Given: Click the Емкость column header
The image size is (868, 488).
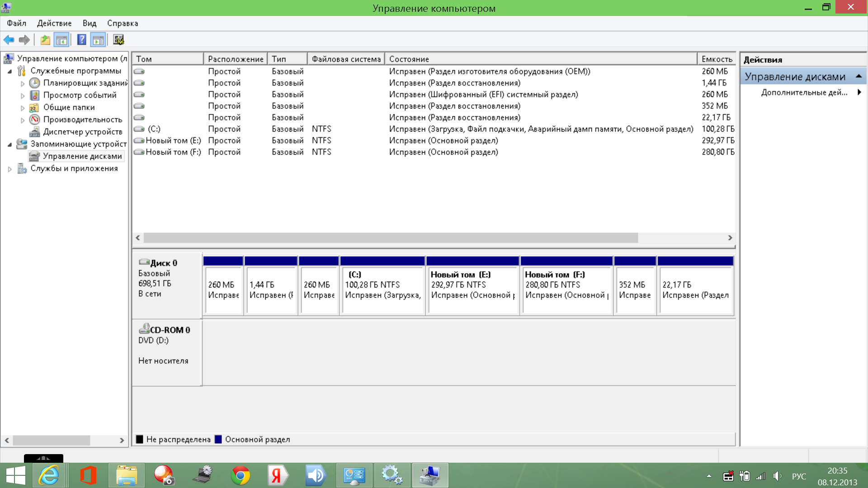Looking at the screenshot, I should [x=717, y=59].
